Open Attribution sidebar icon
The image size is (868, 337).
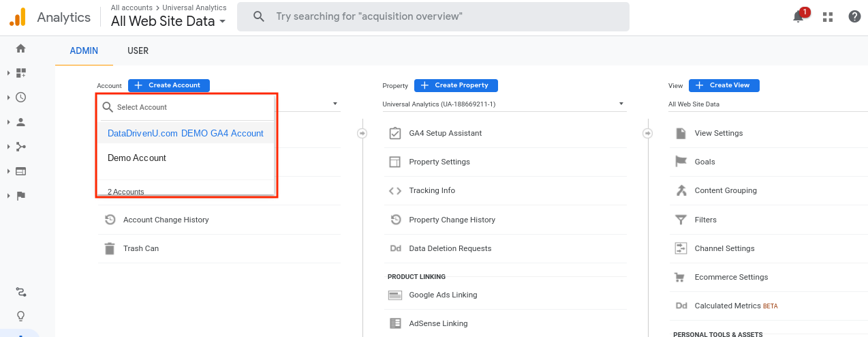point(20,292)
